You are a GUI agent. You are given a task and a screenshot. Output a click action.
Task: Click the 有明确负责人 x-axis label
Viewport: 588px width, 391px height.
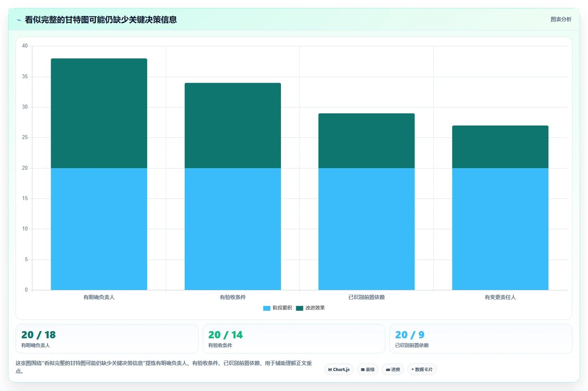point(99,297)
